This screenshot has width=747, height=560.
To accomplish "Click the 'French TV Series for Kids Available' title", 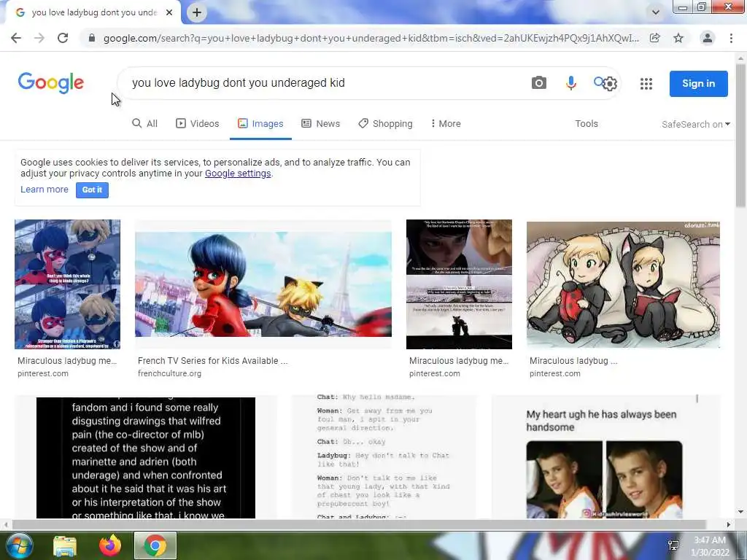I will click(x=212, y=361).
